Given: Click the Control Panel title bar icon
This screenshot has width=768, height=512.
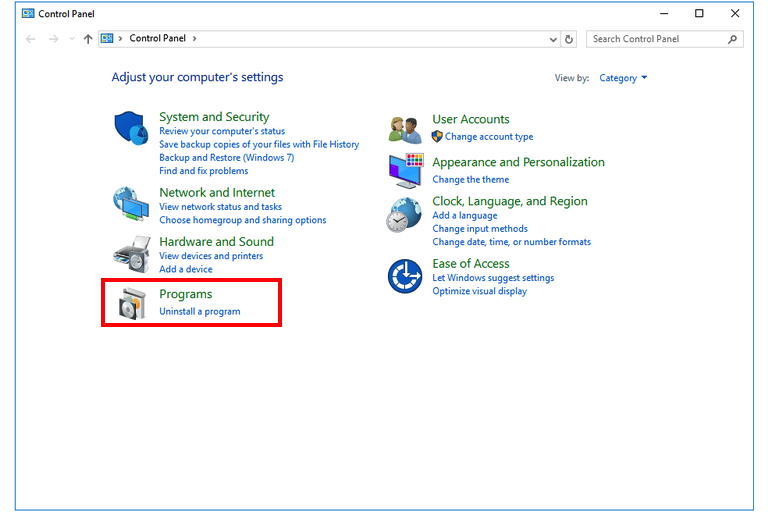Looking at the screenshot, I should click(x=28, y=13).
